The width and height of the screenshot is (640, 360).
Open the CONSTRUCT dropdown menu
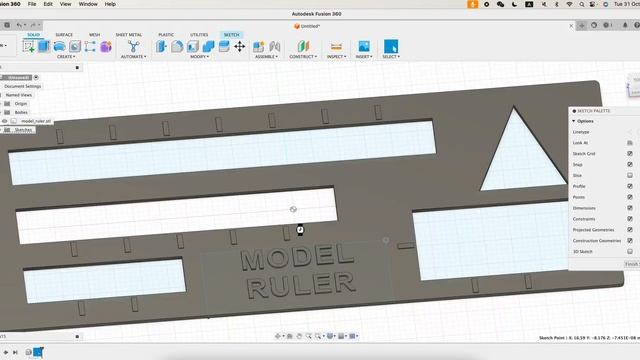(x=303, y=57)
